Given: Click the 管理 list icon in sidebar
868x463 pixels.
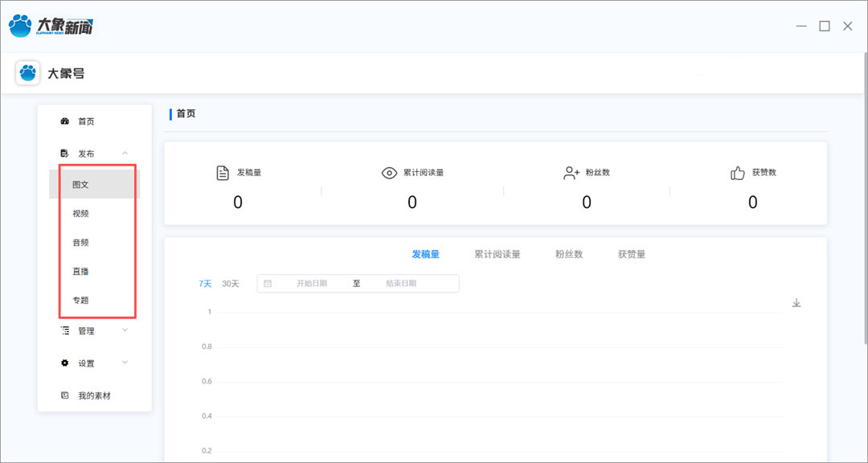Looking at the screenshot, I should [x=65, y=330].
